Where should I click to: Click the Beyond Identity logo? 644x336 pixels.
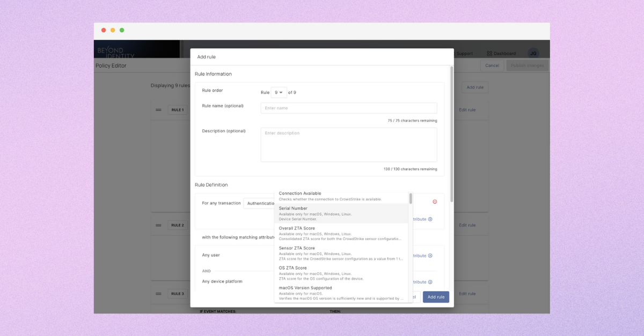click(116, 53)
